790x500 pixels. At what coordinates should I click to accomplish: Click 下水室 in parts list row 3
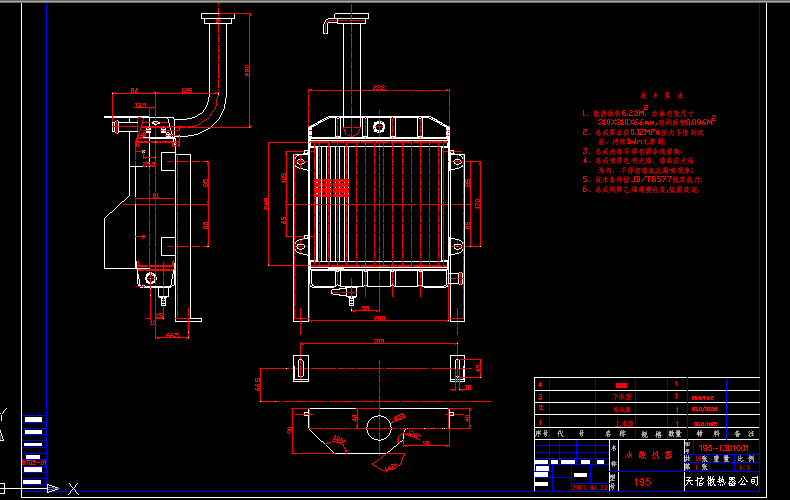622,397
